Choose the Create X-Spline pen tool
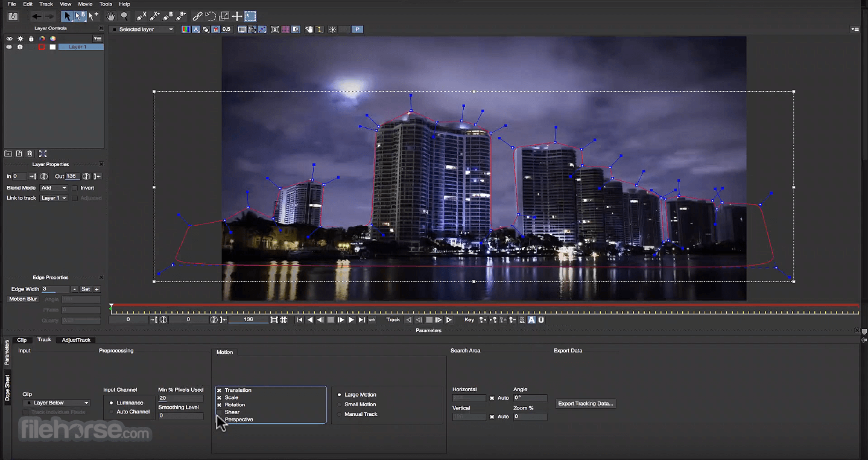Screen dimensions: 868x460 [x=141, y=16]
